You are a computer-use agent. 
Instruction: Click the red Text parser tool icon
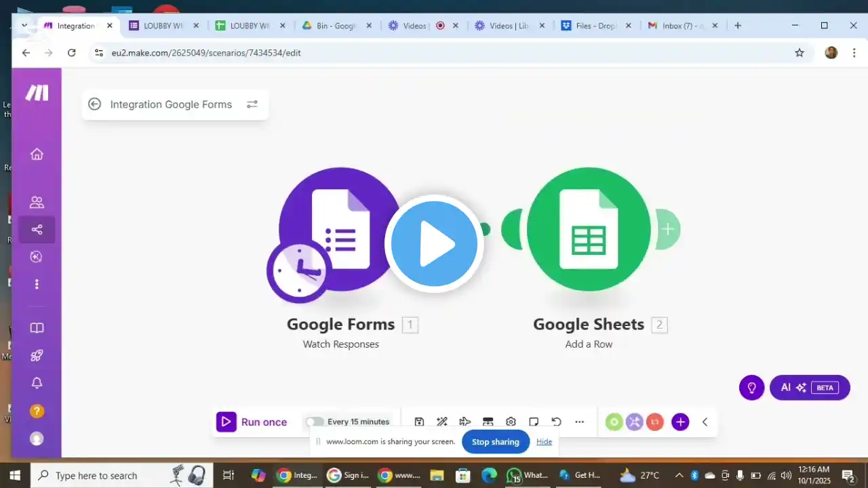[x=654, y=422]
